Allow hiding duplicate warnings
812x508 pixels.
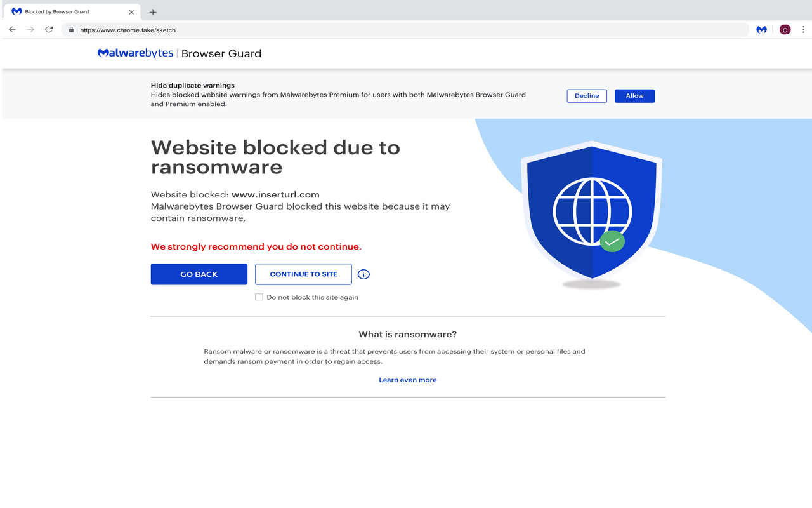(x=634, y=95)
